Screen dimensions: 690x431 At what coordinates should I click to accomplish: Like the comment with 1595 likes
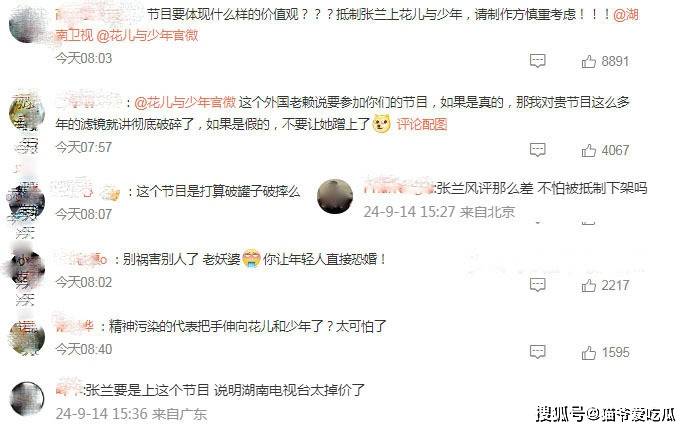point(605,353)
